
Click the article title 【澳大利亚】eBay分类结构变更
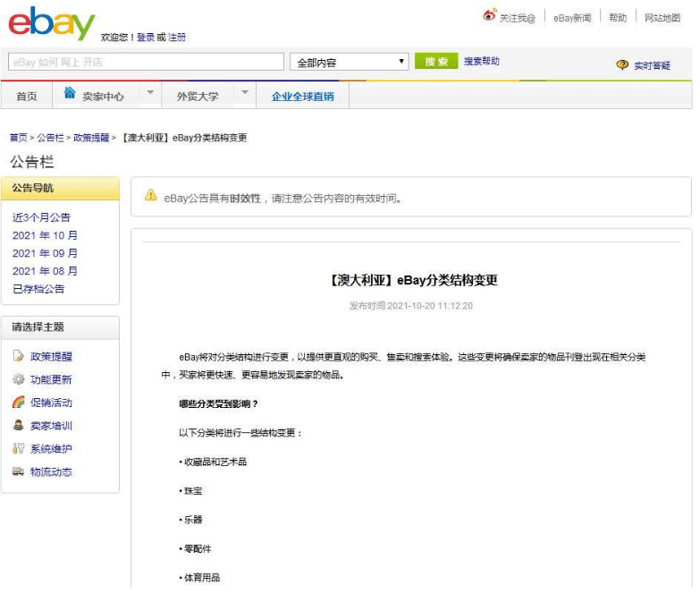point(413,280)
